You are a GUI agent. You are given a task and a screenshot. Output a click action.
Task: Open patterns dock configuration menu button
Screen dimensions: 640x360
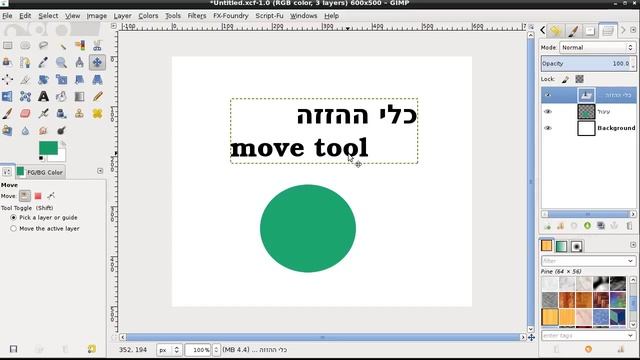633,244
